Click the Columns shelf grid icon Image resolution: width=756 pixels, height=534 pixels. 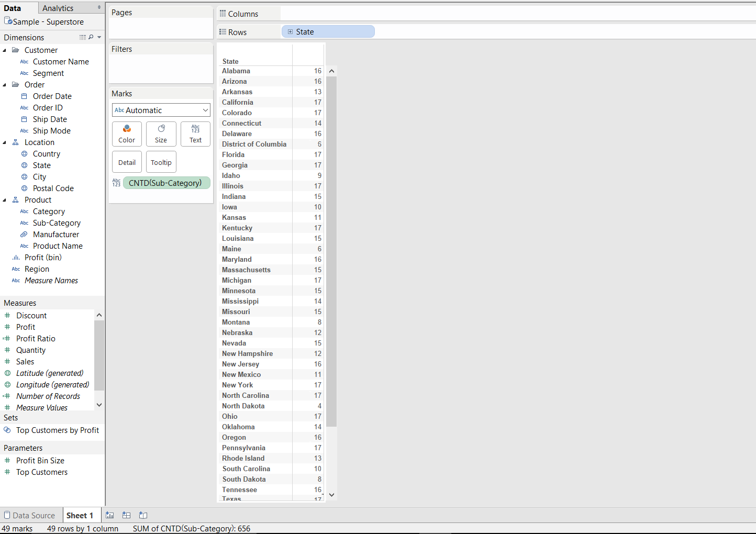(223, 14)
